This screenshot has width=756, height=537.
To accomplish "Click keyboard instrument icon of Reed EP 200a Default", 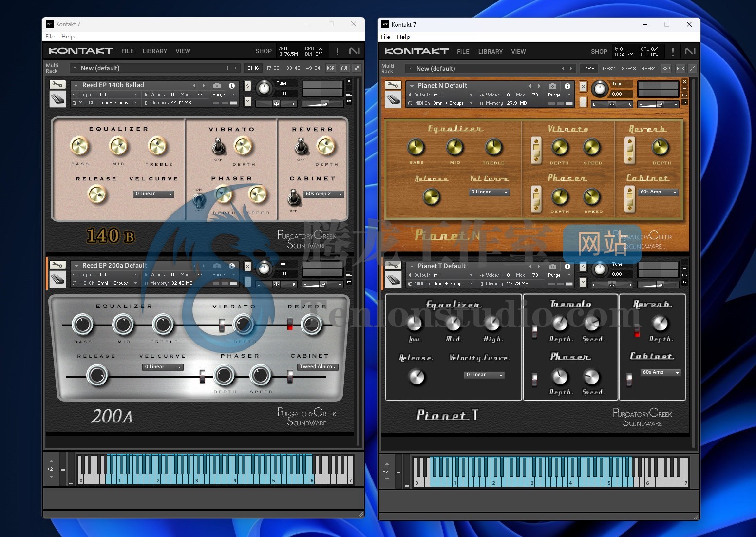I will pyautogui.click(x=57, y=279).
